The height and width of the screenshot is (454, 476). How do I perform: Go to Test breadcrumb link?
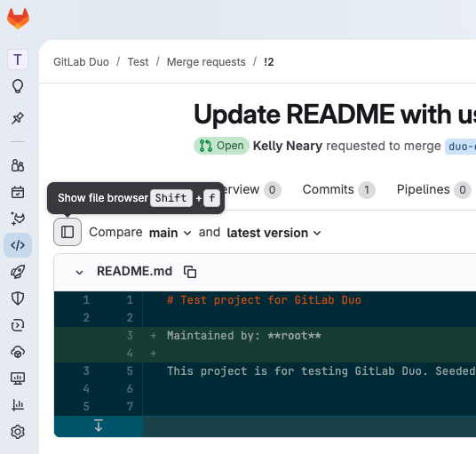[x=138, y=62]
